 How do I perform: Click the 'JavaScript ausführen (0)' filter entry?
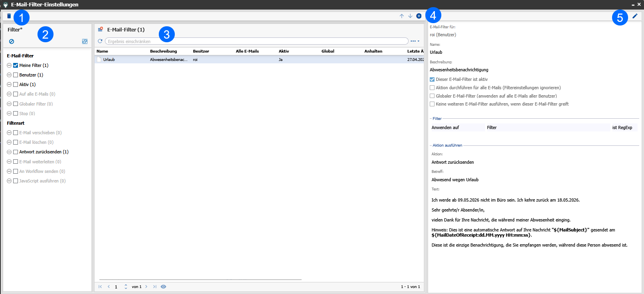[42, 181]
